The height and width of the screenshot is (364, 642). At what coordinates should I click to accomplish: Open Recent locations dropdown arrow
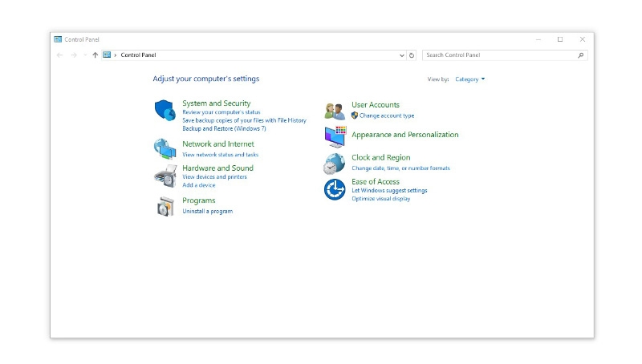click(85, 55)
